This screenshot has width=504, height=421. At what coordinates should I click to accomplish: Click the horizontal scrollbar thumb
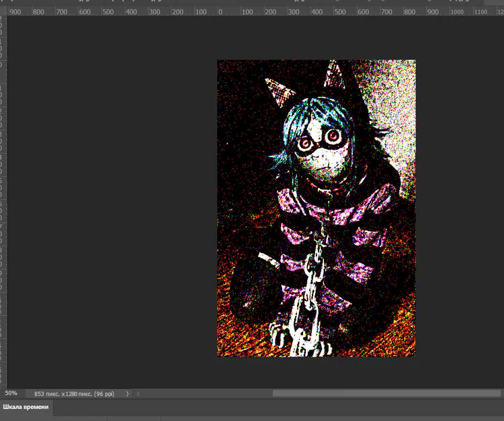(386, 393)
